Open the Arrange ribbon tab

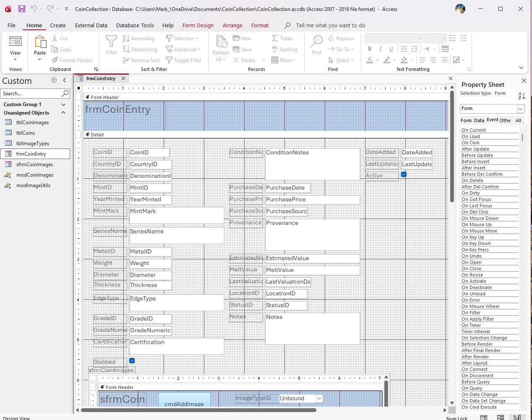tap(232, 25)
